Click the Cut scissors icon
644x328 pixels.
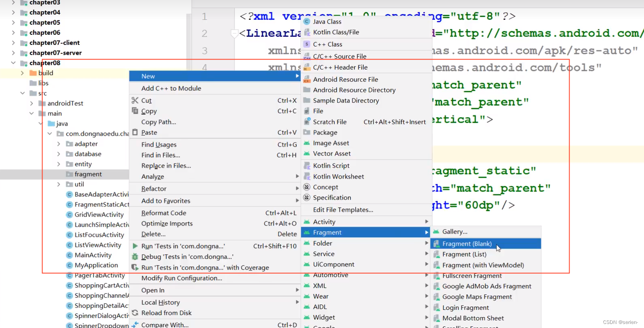click(135, 100)
